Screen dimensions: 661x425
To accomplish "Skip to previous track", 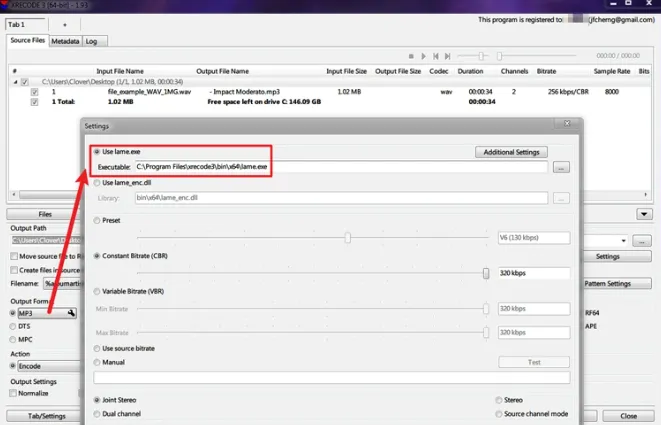I will (x=435, y=56).
